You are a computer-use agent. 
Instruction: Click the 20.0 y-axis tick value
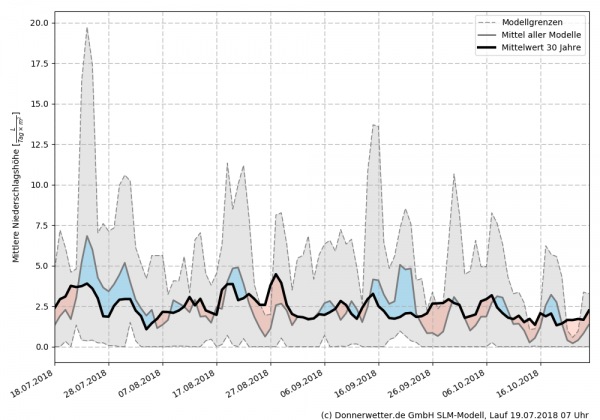pyautogui.click(x=38, y=22)
